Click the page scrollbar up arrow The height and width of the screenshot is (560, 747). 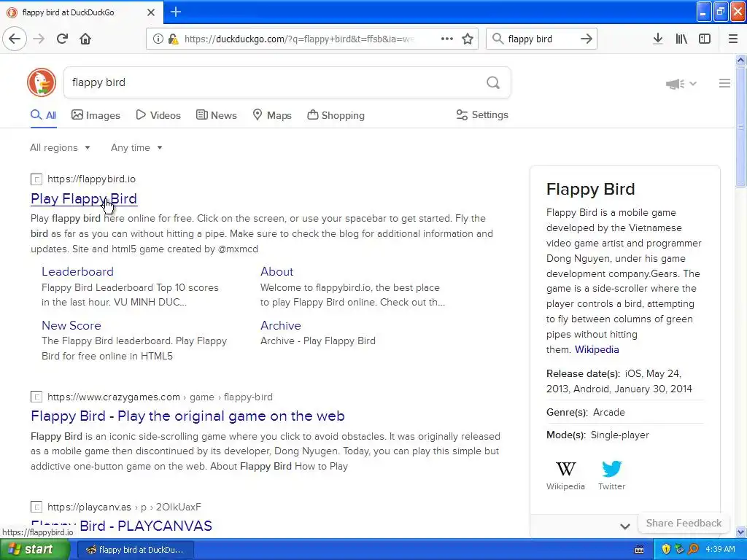[740, 60]
